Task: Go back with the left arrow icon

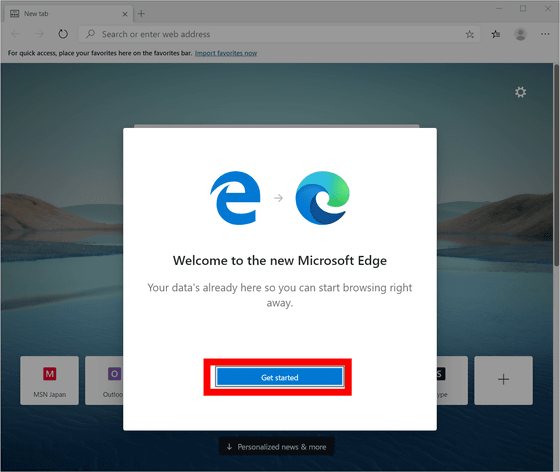Action: coord(15,34)
